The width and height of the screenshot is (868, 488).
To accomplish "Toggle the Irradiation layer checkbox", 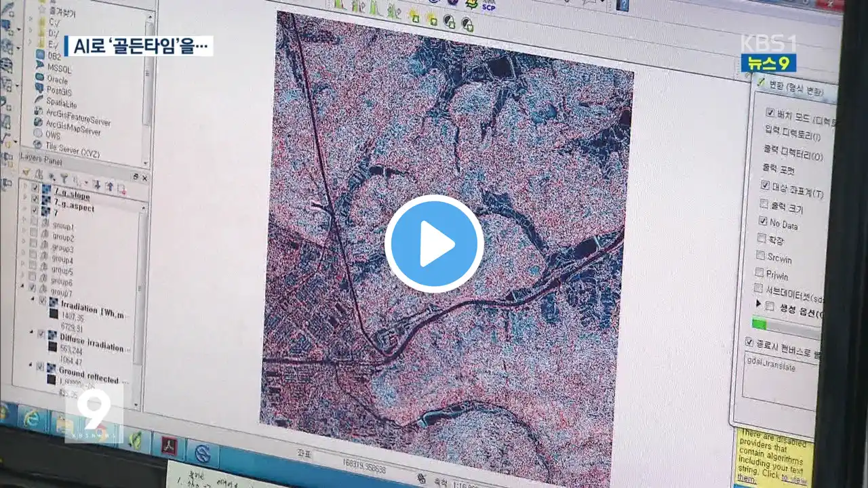I will pos(42,300).
